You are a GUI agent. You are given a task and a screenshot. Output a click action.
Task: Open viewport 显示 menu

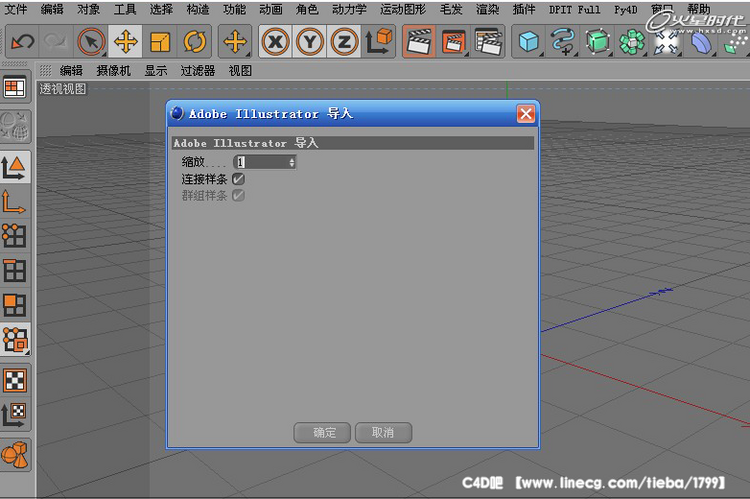(x=156, y=71)
